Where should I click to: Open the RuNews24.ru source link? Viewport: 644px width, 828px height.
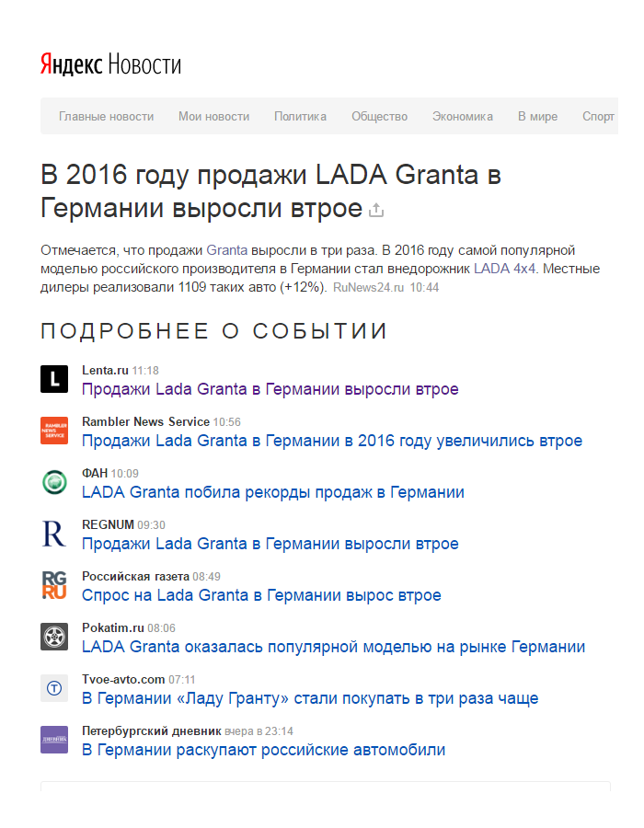tap(368, 287)
